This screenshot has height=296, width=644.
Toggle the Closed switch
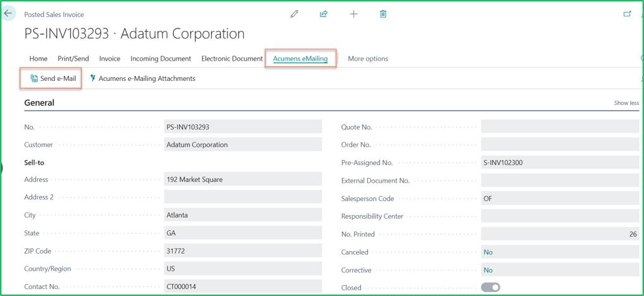point(490,287)
